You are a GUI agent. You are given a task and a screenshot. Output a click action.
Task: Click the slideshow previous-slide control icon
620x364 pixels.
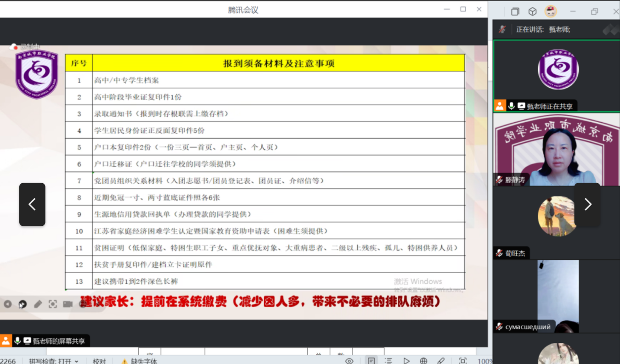tap(8, 304)
